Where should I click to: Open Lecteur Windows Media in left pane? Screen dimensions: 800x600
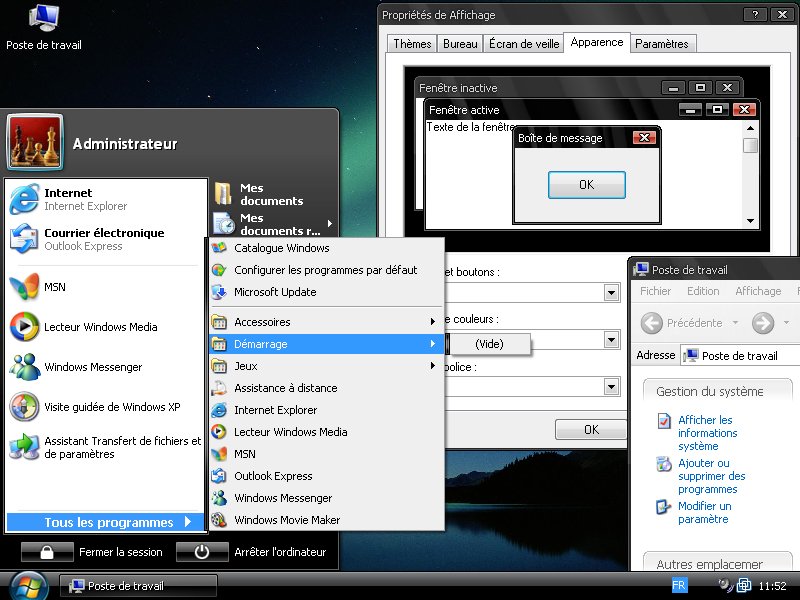[x=100, y=327]
